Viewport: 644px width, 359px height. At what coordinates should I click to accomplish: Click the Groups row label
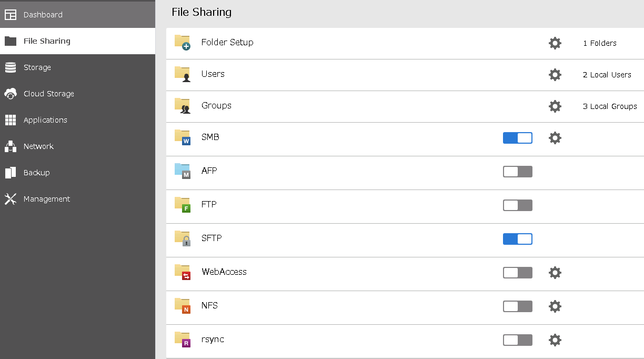pyautogui.click(x=216, y=105)
